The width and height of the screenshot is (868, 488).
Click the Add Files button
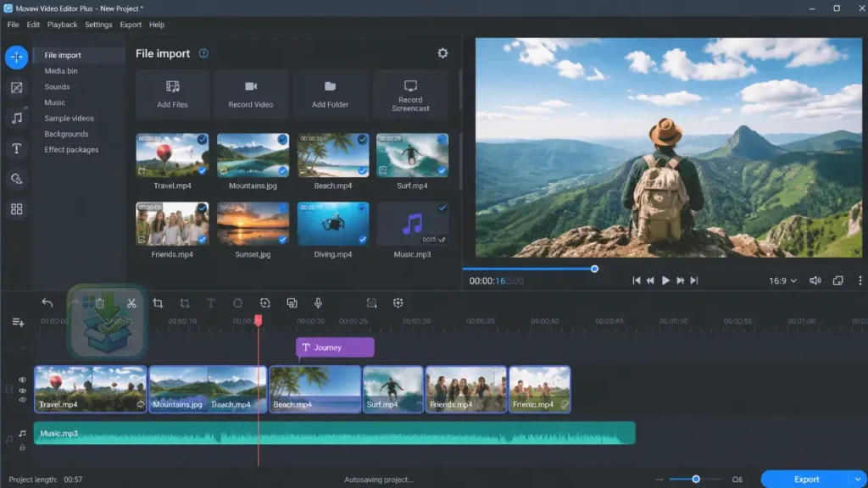point(172,94)
